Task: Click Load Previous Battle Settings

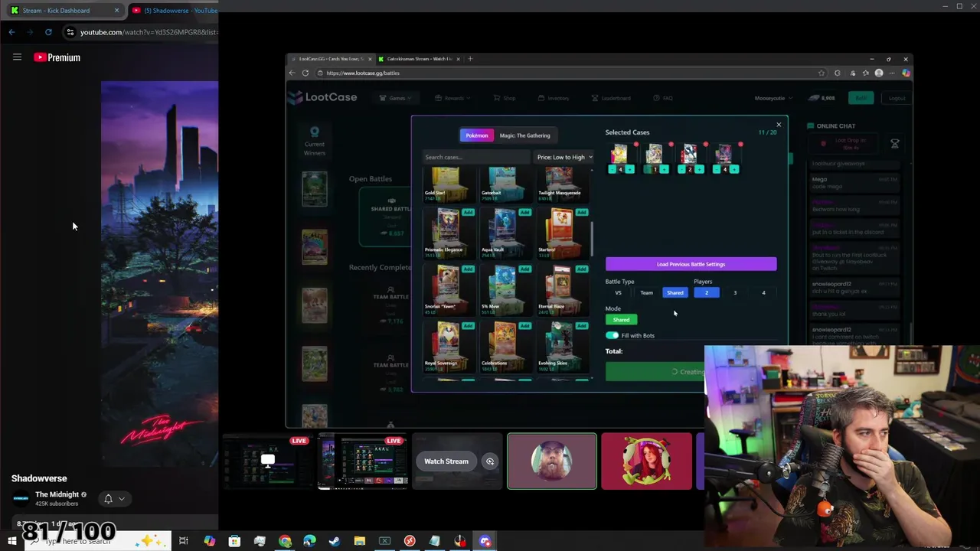Action: click(x=691, y=264)
